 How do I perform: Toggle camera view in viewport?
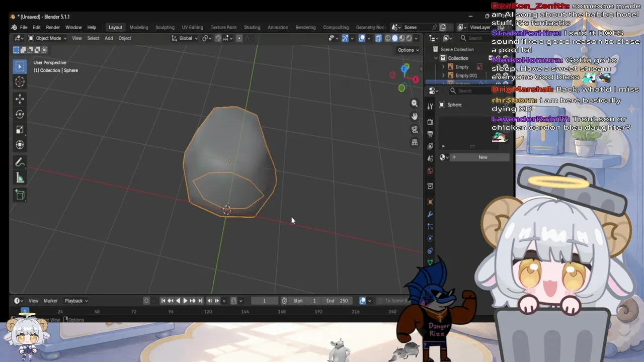[x=415, y=129]
